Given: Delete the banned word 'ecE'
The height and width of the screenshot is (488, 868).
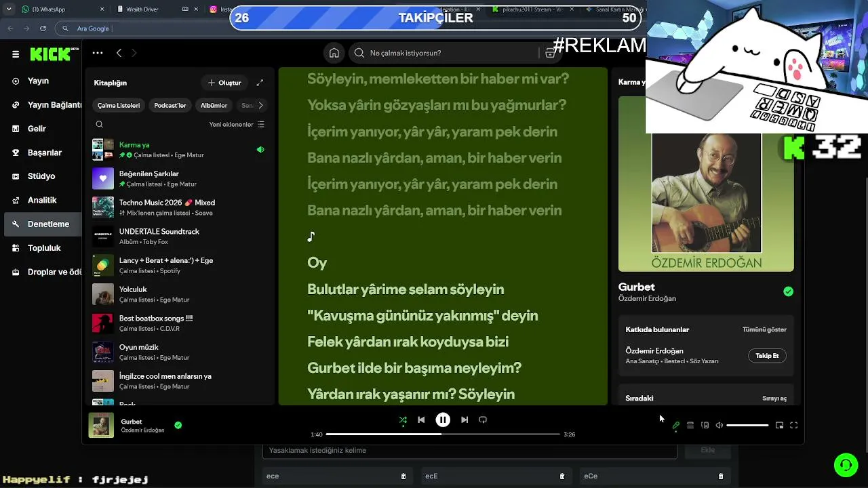Looking at the screenshot, I should click(x=562, y=476).
